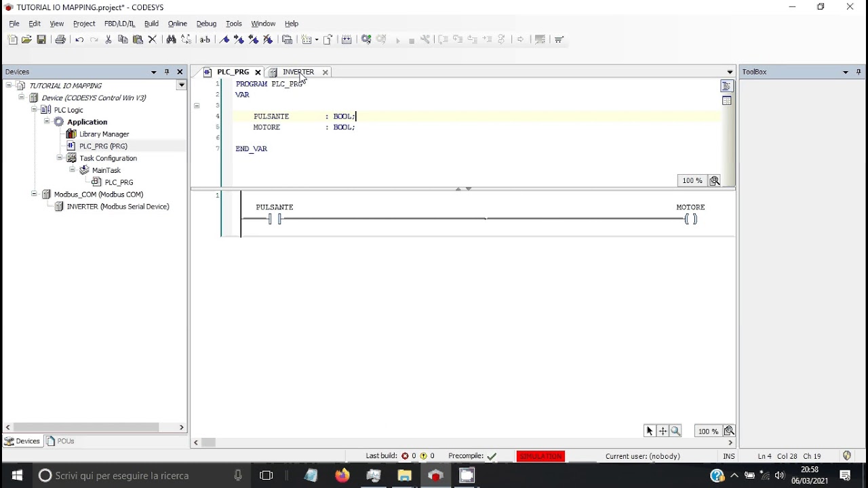This screenshot has height=488, width=868.
Task: Click zoom icon beside lower 100 %
Action: [x=729, y=431]
